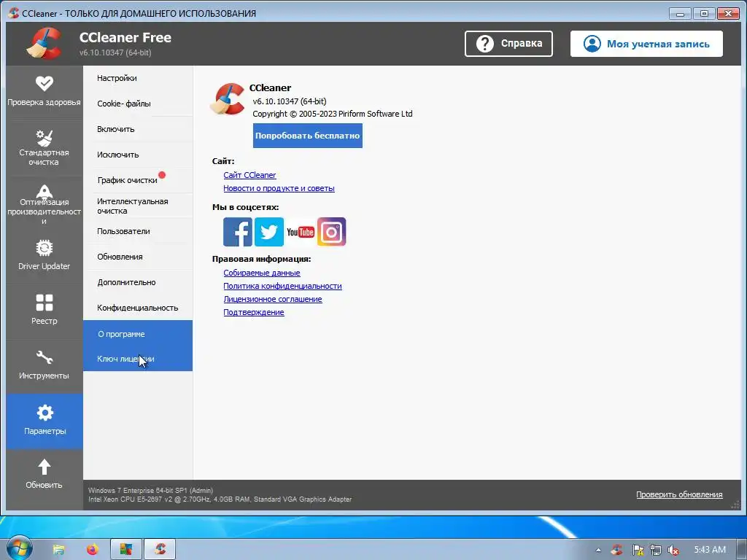747x560 pixels.
Task: Launch Firefox from the taskbar
Action: (93, 550)
